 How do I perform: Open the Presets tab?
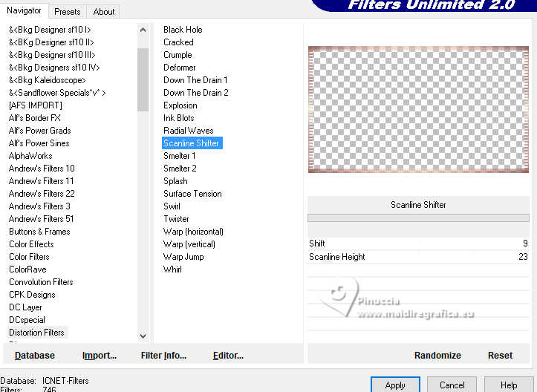point(68,12)
